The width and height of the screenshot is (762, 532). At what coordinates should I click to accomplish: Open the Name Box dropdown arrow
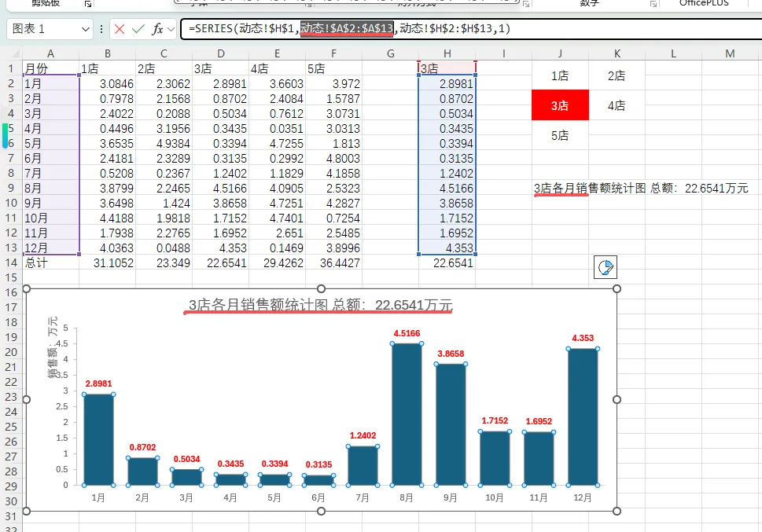(86, 29)
